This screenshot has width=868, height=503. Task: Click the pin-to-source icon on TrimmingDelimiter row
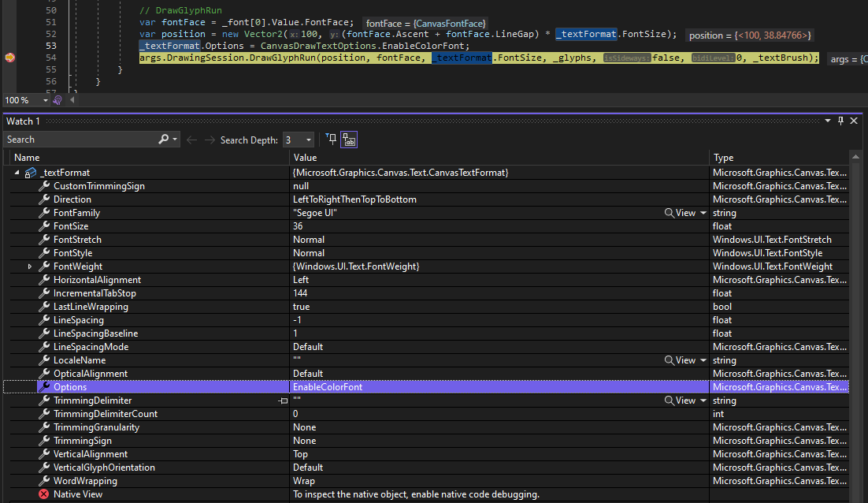[x=282, y=401]
